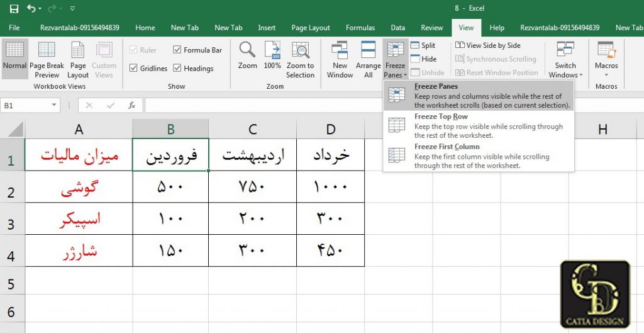Open the Insert tab
644x333 pixels.
(267, 28)
